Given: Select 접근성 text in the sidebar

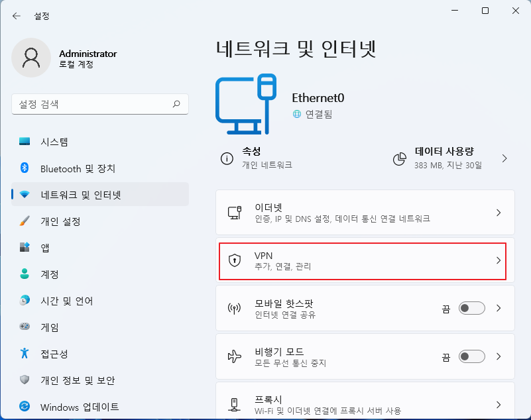Looking at the screenshot, I should point(54,354).
